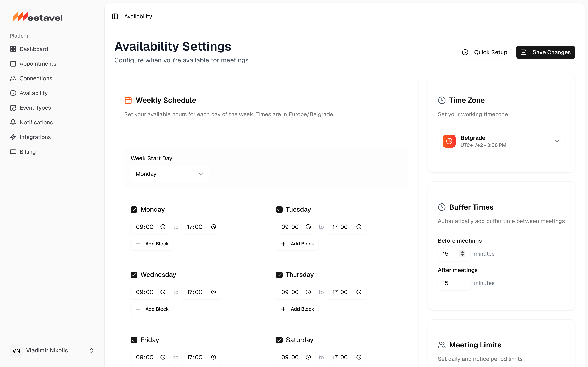This screenshot has width=588, height=367.
Task: Click the Notifications bell icon
Action: coord(13,122)
